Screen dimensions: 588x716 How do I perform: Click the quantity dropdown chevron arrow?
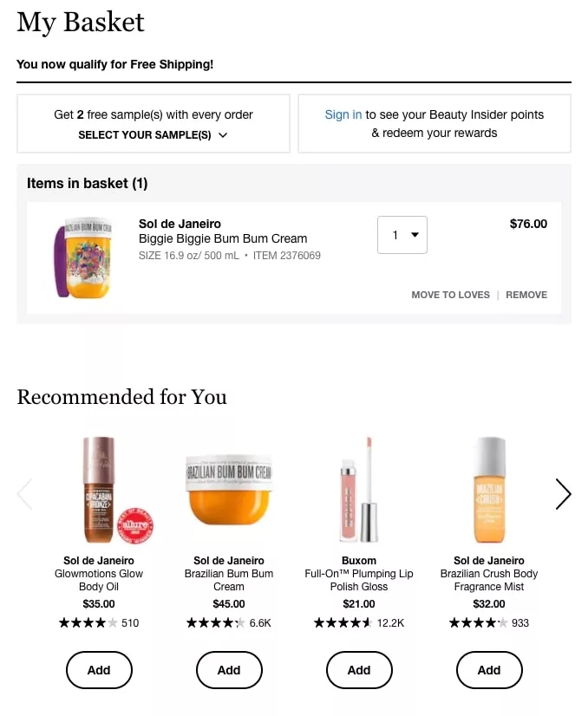(x=415, y=234)
